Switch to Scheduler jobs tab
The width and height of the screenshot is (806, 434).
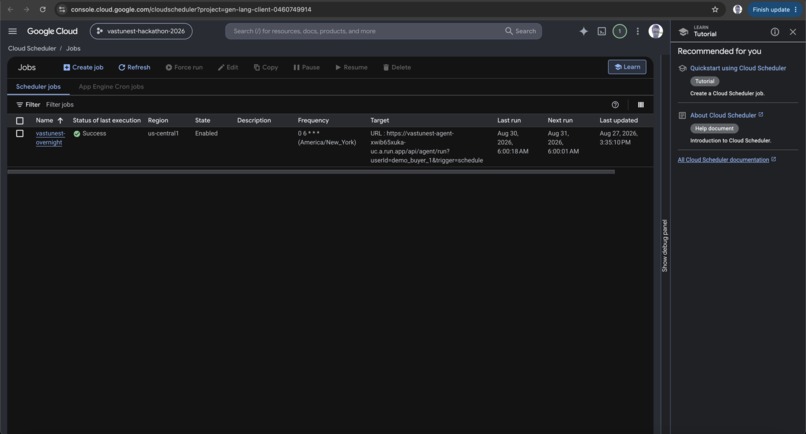click(x=38, y=86)
